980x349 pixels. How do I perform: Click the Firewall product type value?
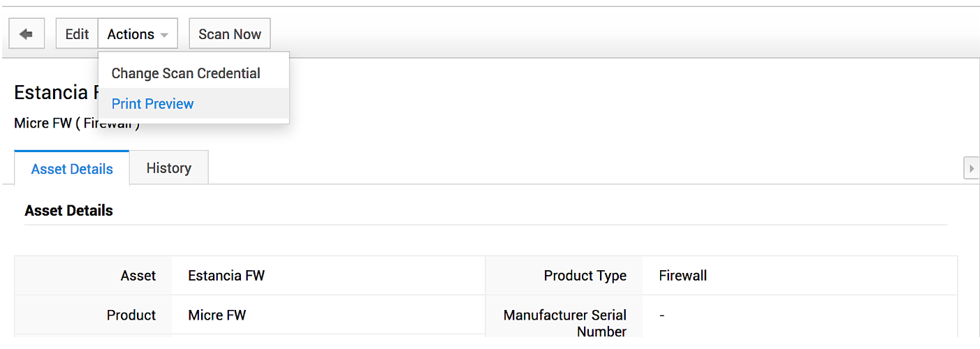pos(682,276)
